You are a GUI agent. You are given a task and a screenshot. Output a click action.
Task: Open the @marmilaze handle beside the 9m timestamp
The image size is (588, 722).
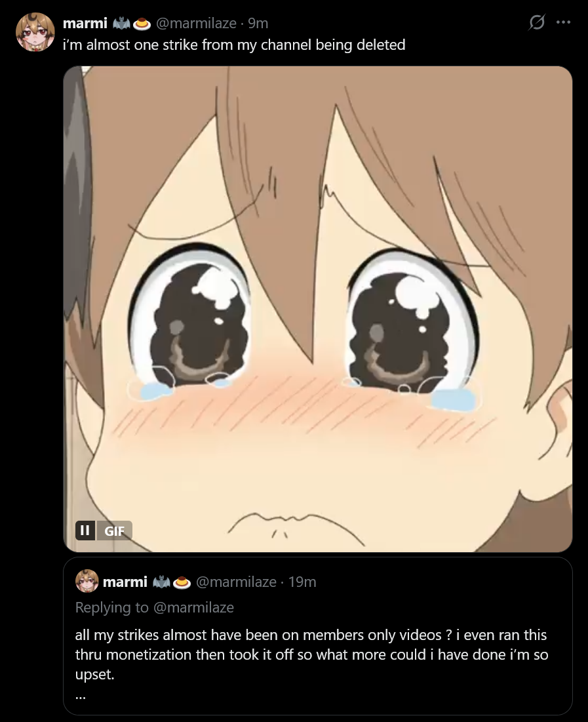coord(196,23)
